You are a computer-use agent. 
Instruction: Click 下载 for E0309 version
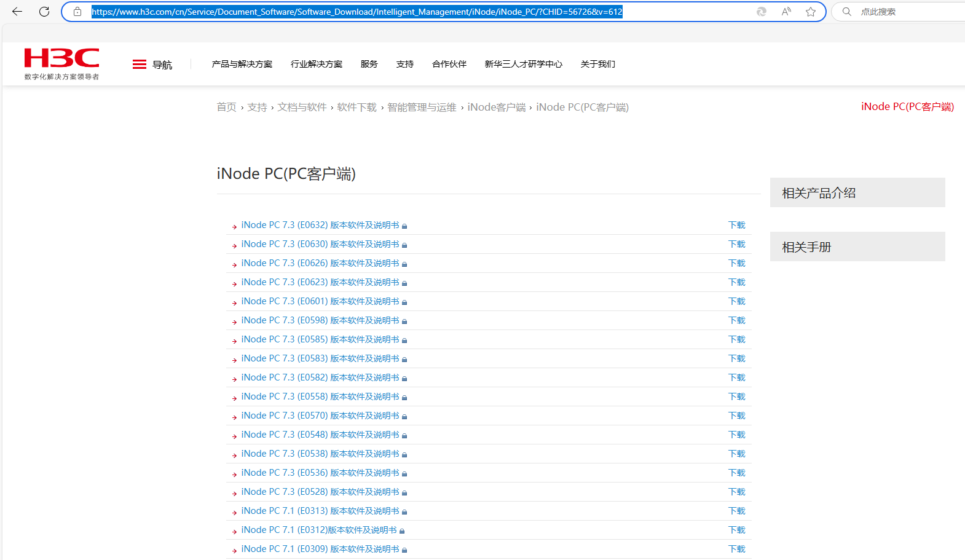[737, 549]
